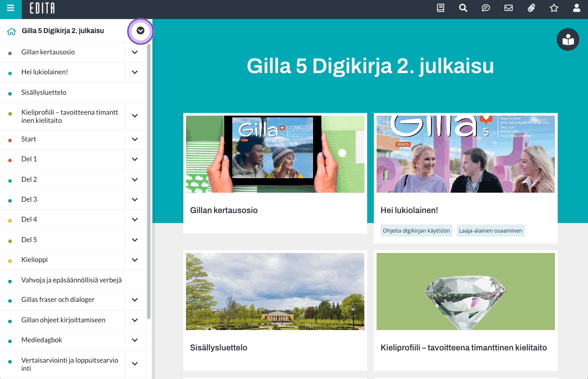Expand Del 3 chevron
Image resolution: width=588 pixels, height=379 pixels.
pyautogui.click(x=135, y=199)
